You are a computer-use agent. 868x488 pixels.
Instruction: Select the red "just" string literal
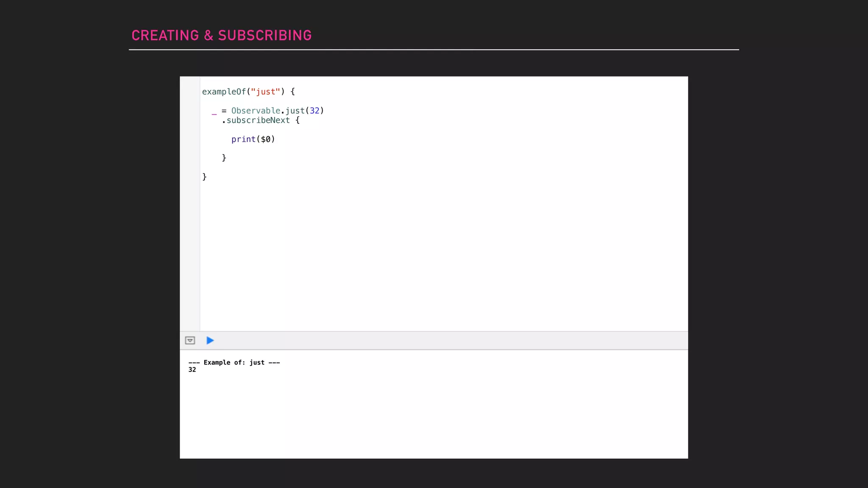[x=265, y=92]
